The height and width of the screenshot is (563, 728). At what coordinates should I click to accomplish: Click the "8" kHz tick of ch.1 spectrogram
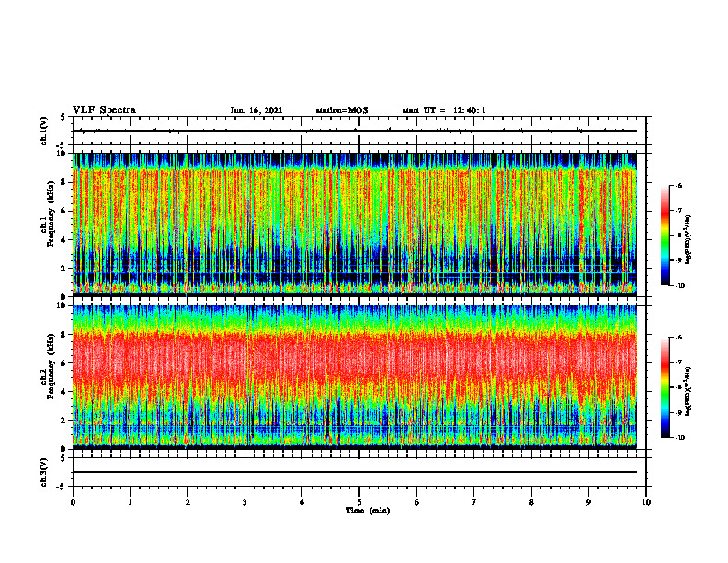[x=65, y=182]
